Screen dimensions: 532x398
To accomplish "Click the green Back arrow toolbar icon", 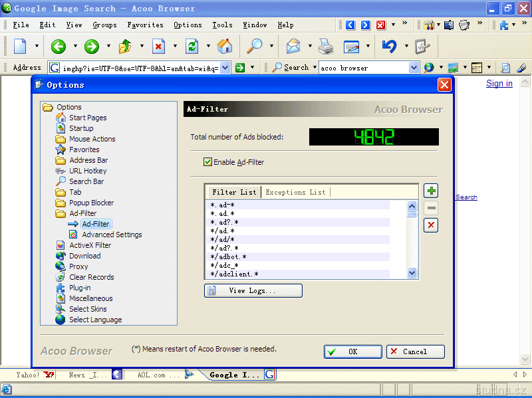I will pos(59,47).
